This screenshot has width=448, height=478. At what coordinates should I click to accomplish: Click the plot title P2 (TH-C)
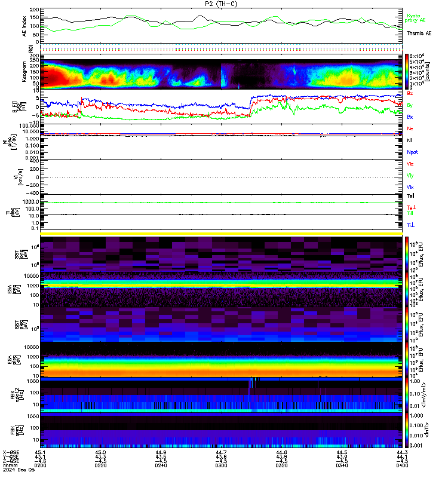(x=220, y=4)
